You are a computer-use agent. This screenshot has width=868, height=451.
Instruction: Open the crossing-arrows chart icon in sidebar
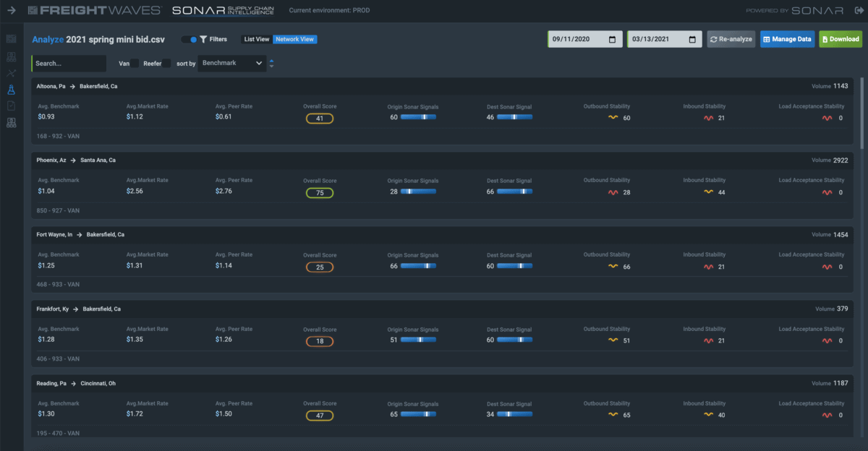click(11, 73)
